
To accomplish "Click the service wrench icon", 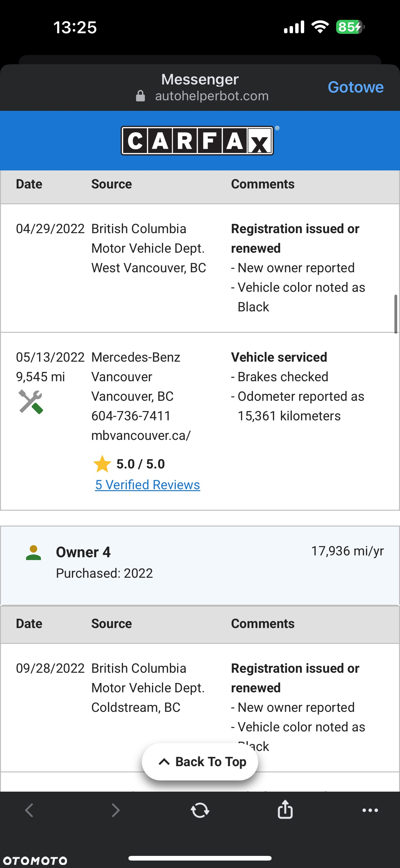I will [x=31, y=402].
